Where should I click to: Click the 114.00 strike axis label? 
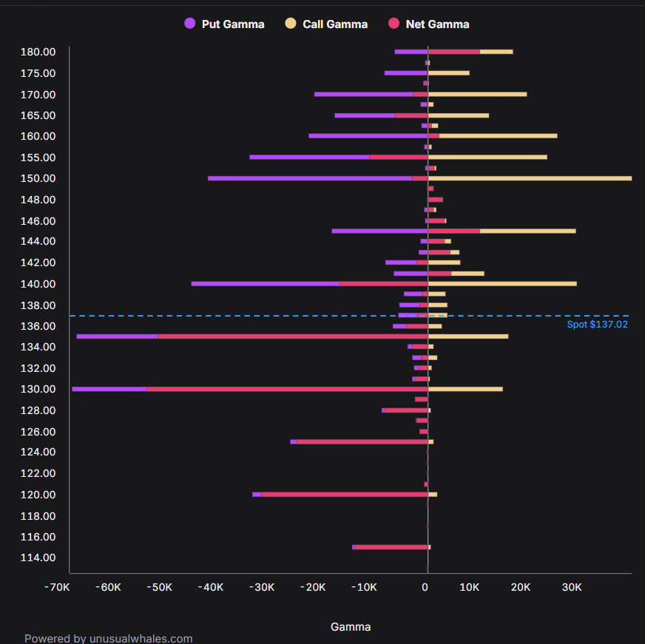coord(38,557)
